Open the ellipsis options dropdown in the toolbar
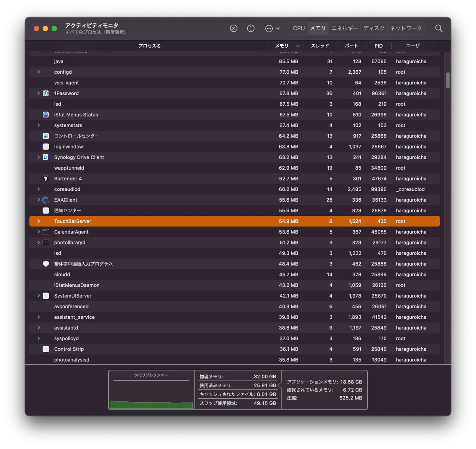This screenshot has width=476, height=449. point(273,28)
